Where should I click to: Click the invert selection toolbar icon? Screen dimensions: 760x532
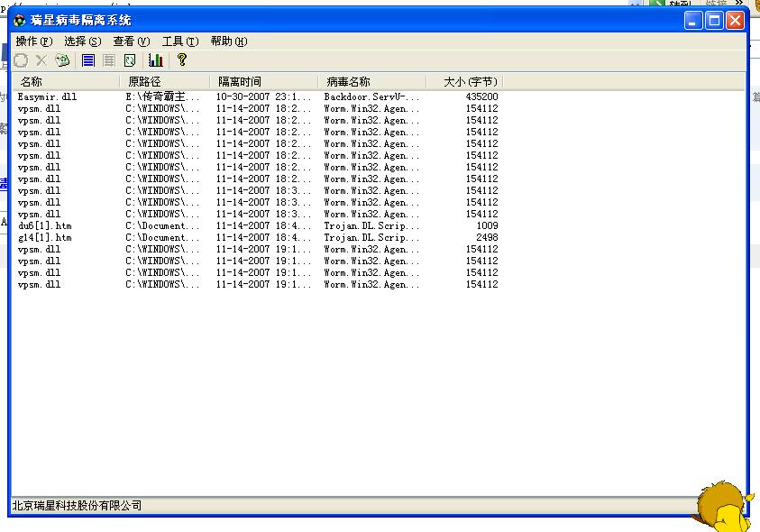point(130,60)
